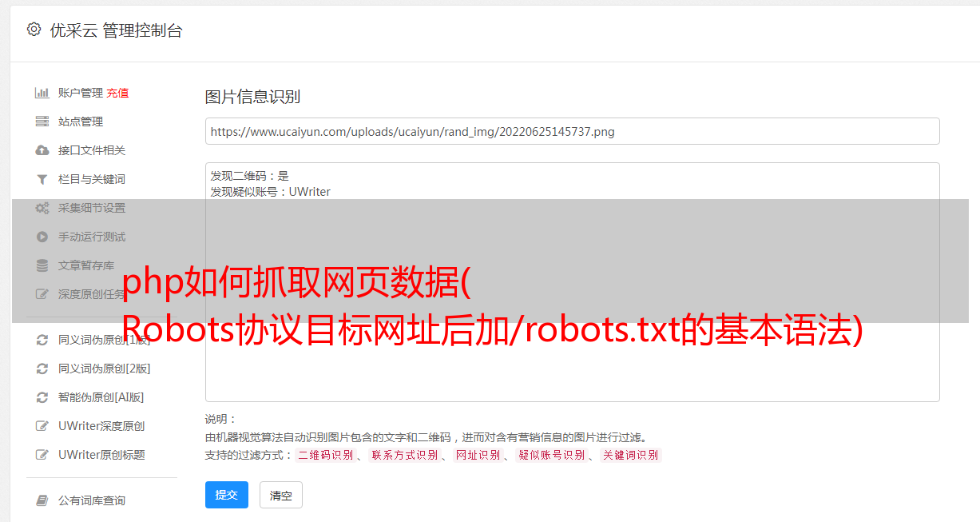
Task: Click the gear icon beside 优采云 管理控制台
Action: (x=34, y=30)
